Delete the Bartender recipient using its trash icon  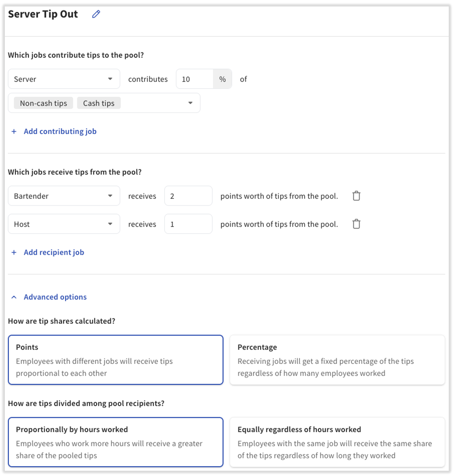click(357, 196)
